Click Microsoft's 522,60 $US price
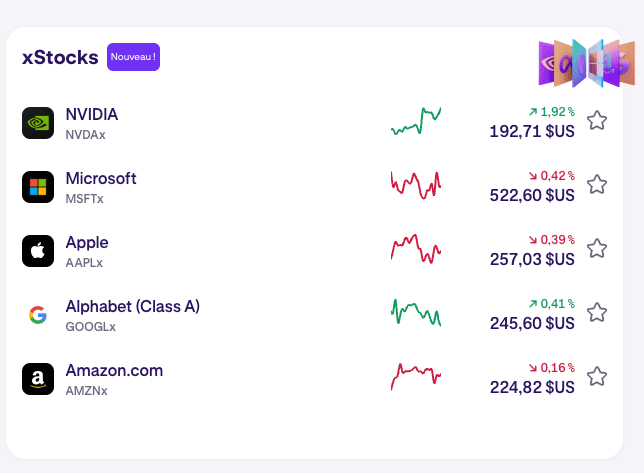Screen dimensions: 644x473 tap(532, 195)
